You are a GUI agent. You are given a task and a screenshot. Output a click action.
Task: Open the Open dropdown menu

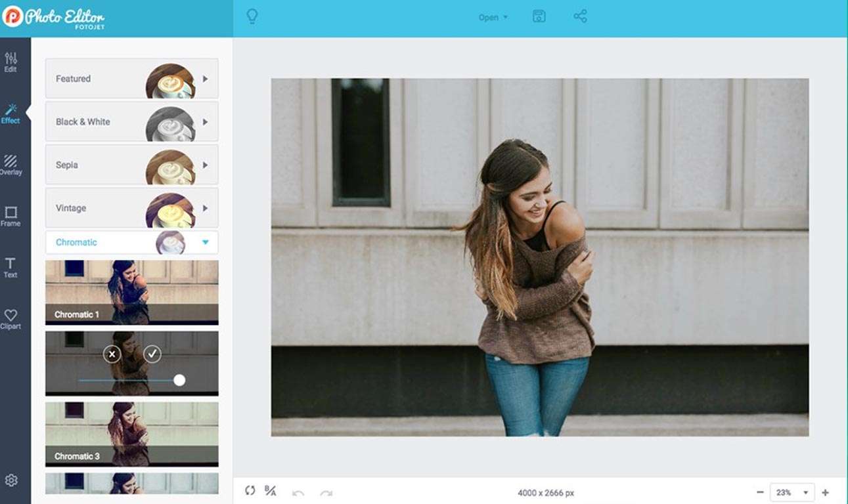pos(493,18)
